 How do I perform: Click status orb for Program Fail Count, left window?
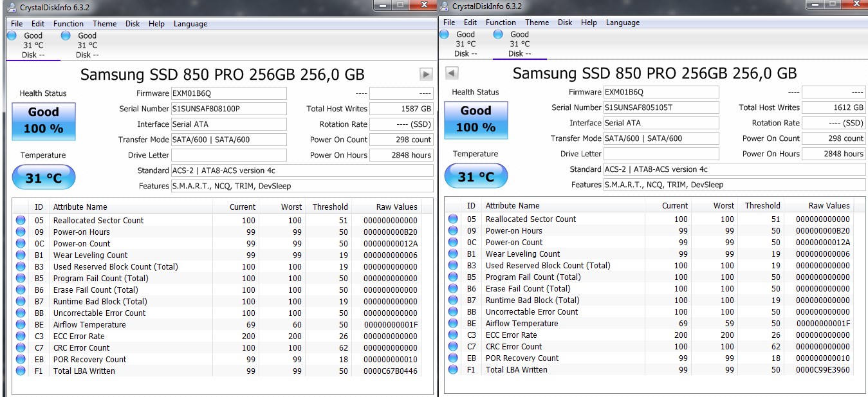(x=21, y=278)
